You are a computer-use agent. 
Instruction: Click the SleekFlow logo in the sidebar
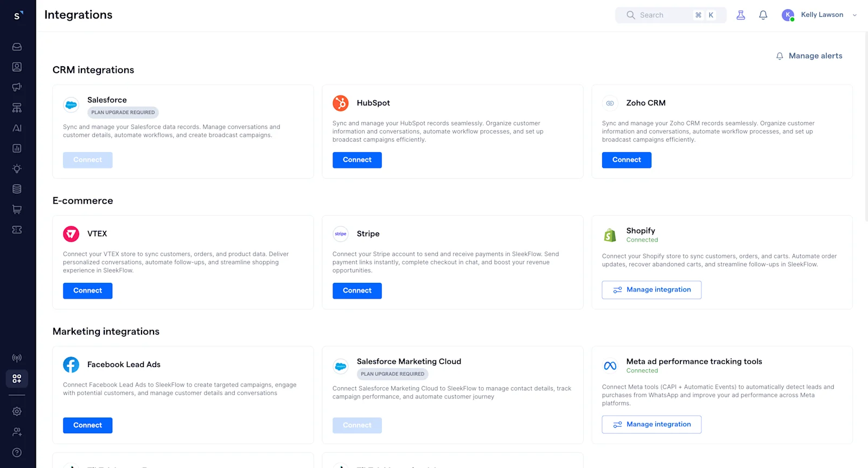point(18,16)
